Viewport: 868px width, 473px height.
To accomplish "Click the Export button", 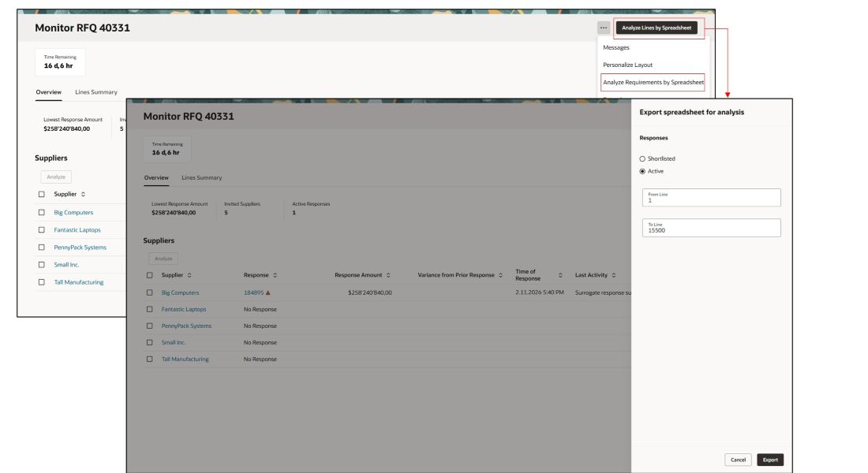I will pos(771,459).
